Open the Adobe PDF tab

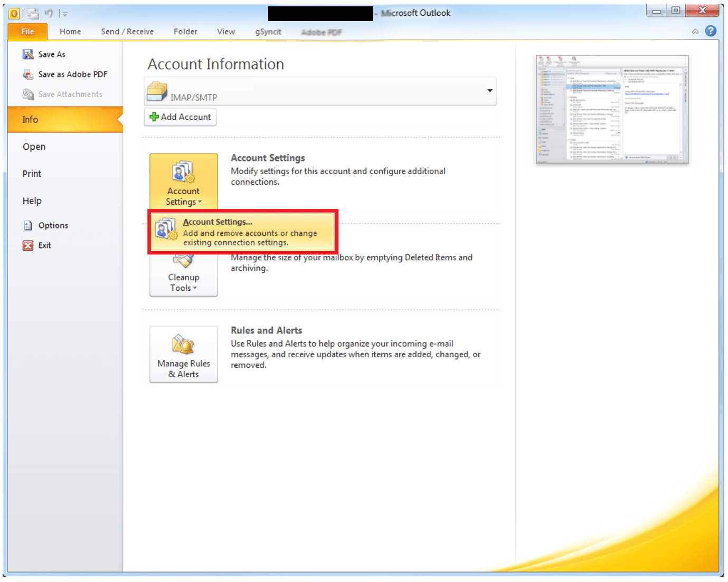pos(322,32)
